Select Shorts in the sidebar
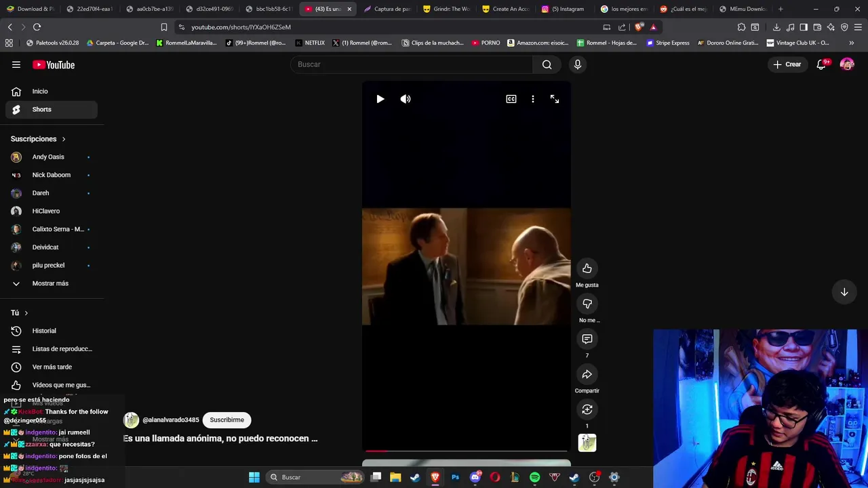 tap(51, 109)
